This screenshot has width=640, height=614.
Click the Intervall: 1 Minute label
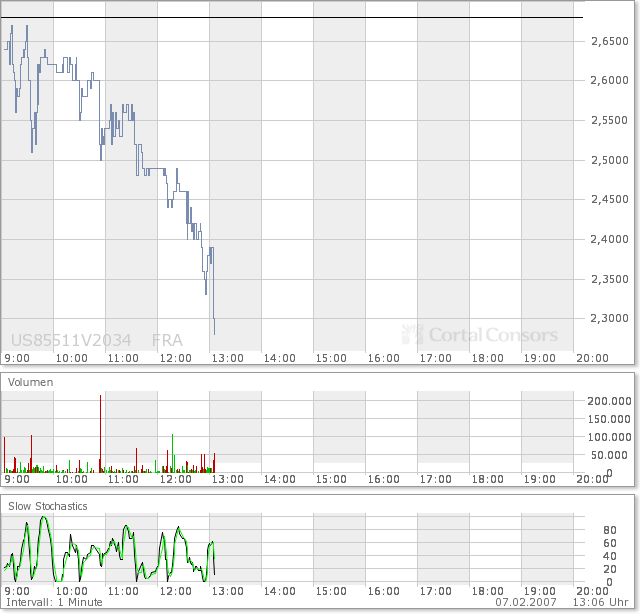coord(54,603)
